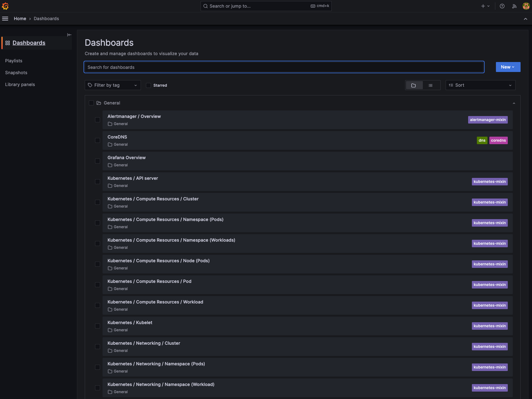Click the New button
Screen dimensions: 532x399
(x=508, y=67)
